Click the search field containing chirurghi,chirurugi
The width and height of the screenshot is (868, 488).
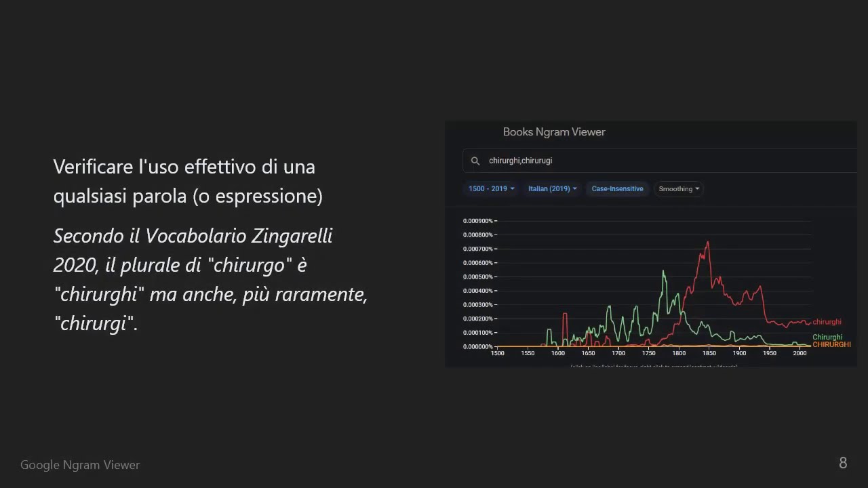(660, 161)
